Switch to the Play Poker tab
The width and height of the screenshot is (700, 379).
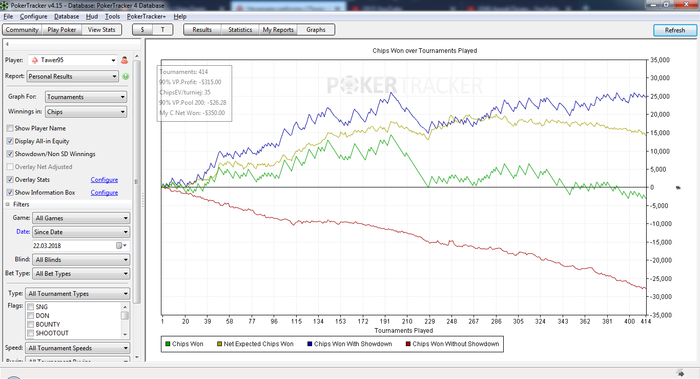[x=62, y=30]
